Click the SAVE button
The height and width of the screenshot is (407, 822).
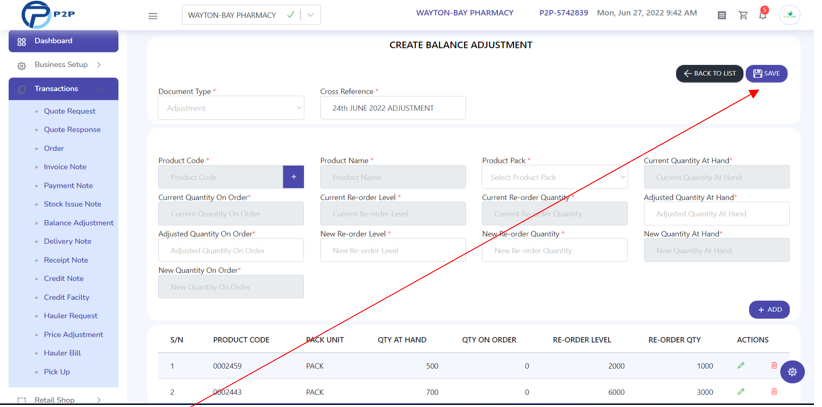[766, 74]
